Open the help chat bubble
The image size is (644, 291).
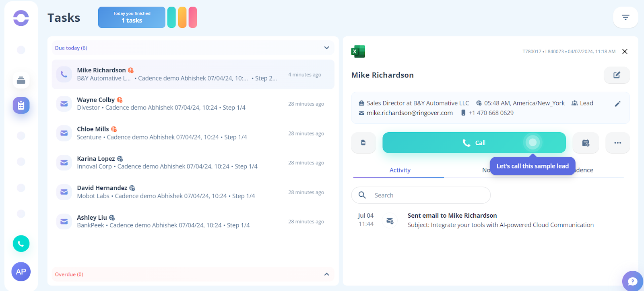(633, 281)
